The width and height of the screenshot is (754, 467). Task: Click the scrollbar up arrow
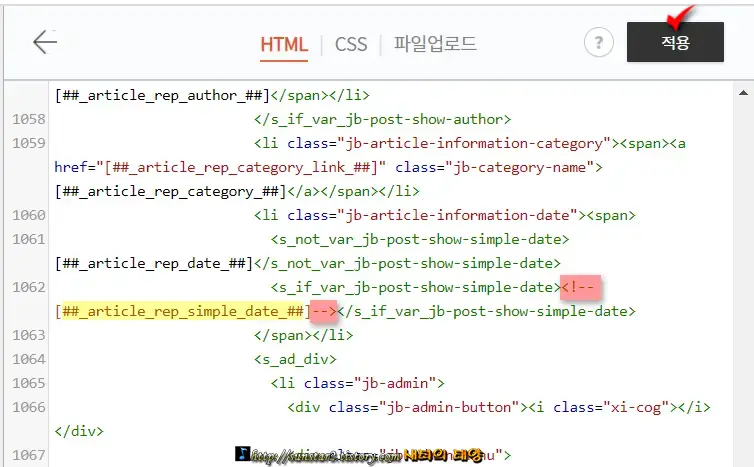click(743, 93)
